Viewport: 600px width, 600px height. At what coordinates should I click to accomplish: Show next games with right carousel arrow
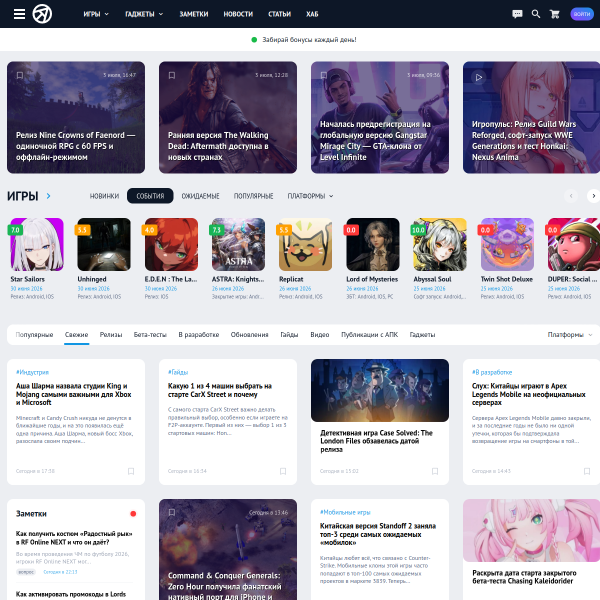[x=593, y=196]
